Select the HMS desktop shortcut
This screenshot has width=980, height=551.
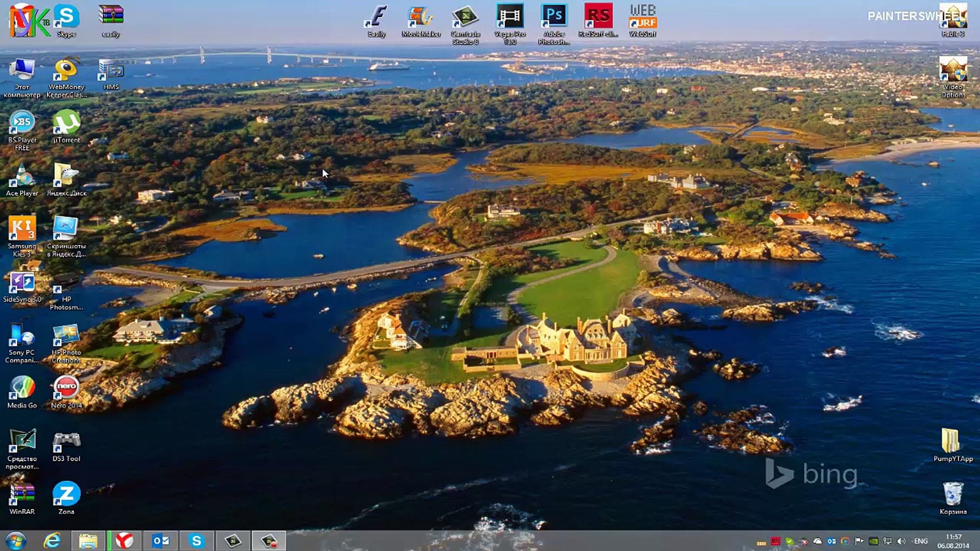tap(111, 74)
